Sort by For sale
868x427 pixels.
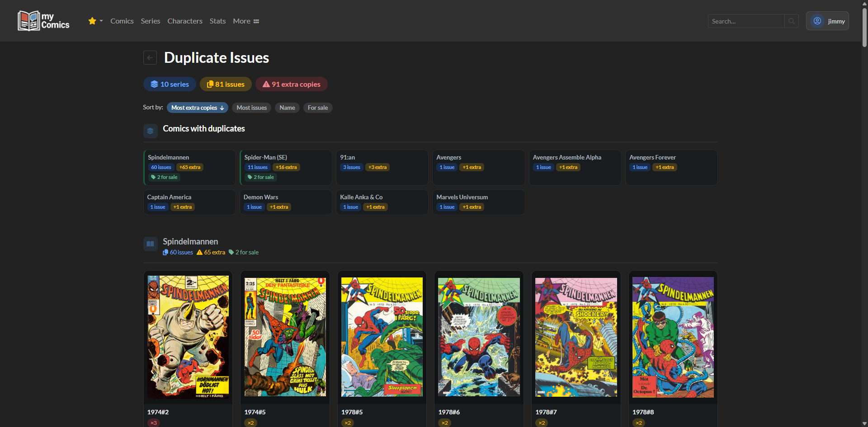(318, 108)
